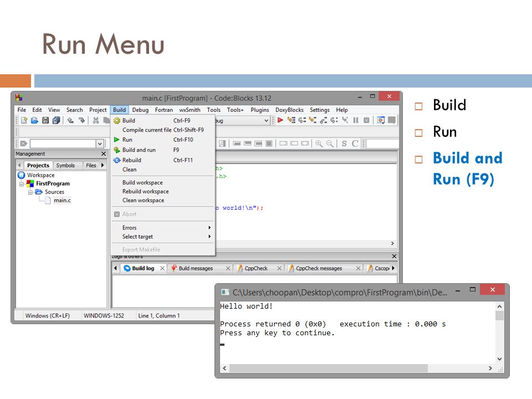
Task: Select Rebuild in the Build menu
Action: 163,160
